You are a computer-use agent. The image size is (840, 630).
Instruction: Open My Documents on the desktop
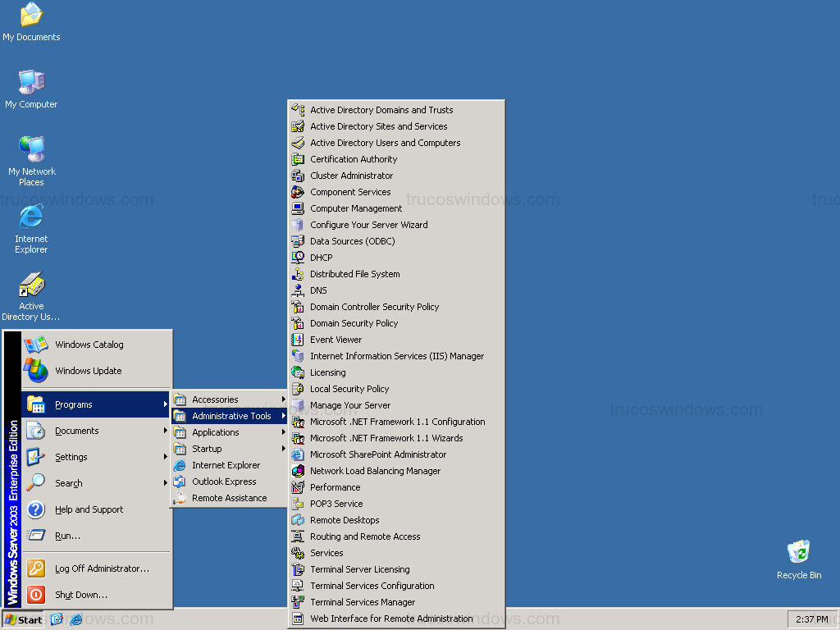coord(31,16)
